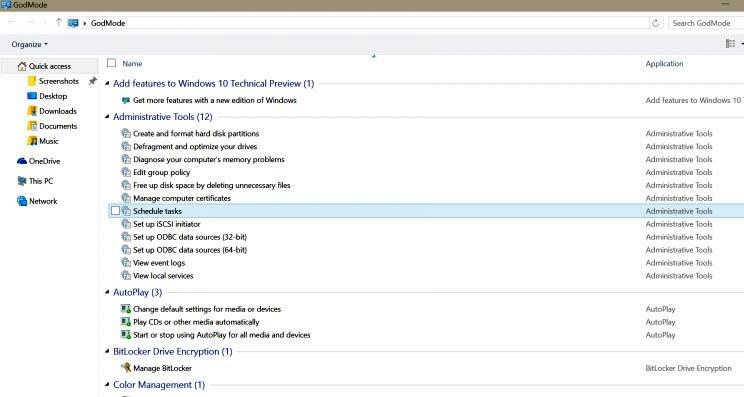
Task: Open the Organize dropdown menu
Action: click(29, 44)
